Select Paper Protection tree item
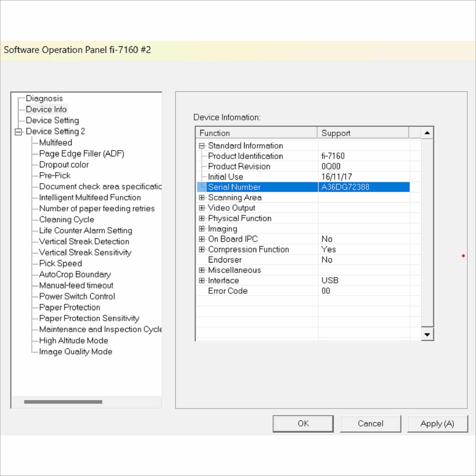The width and height of the screenshot is (476, 476). tap(70, 308)
